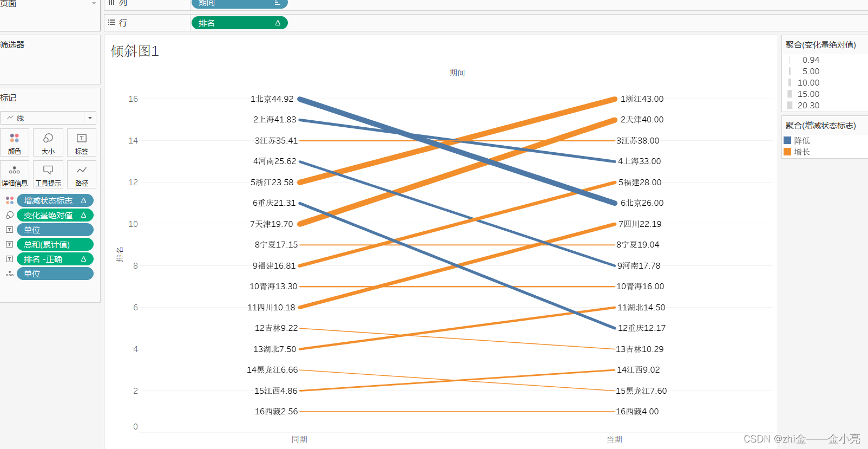The height and width of the screenshot is (449, 868).
Task: Click the label 16西藏2.56
Action: [277, 412]
